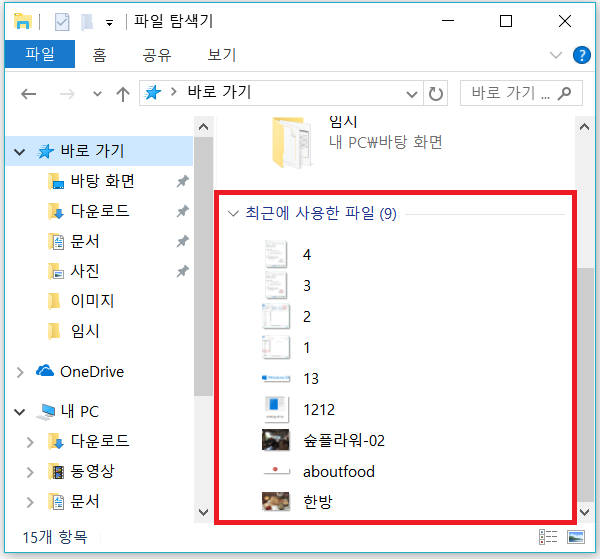Click file list scrollbar down arrow
Screen dimensions: 600x559
coord(584,512)
